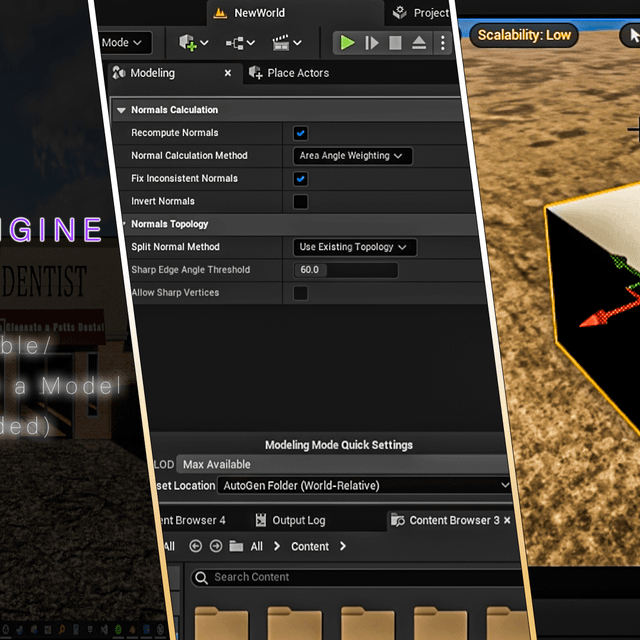Click the Eject icon in toolbar
This screenshot has height=640, width=640.
[419, 43]
